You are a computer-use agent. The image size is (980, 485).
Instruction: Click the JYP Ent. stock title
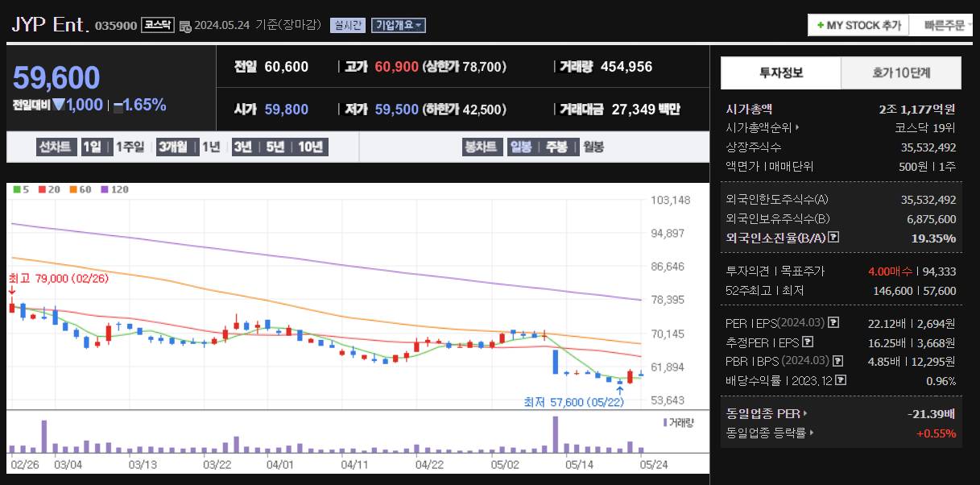click(50, 24)
